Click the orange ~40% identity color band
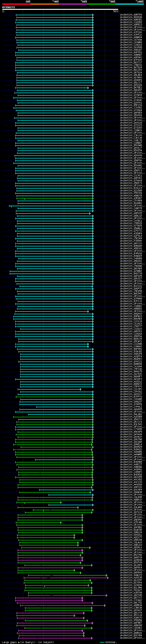Image resolution: width=146 pixels, height=644 pixels. tap(45, 4)
